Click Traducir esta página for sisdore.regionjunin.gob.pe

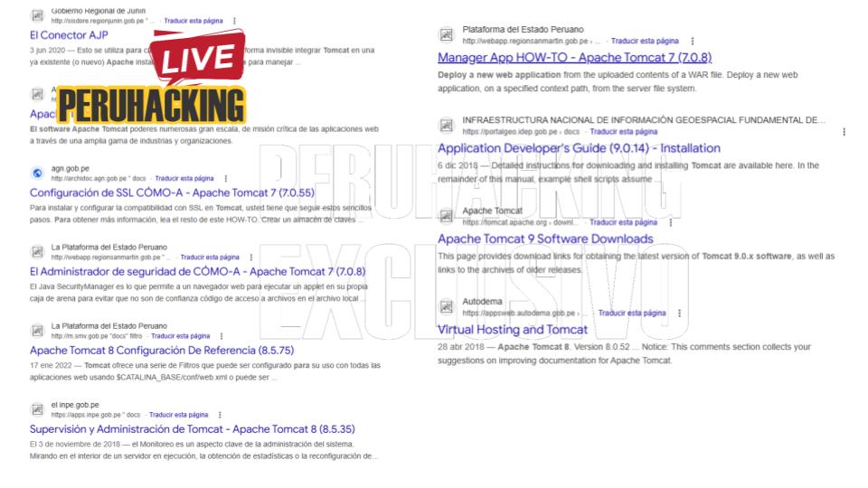pos(193,21)
